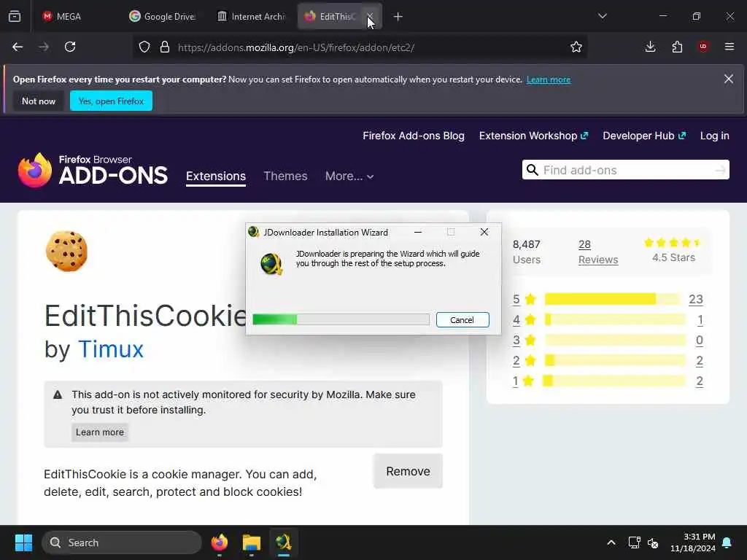Open the Firefox View icon in tab bar

tap(15, 17)
